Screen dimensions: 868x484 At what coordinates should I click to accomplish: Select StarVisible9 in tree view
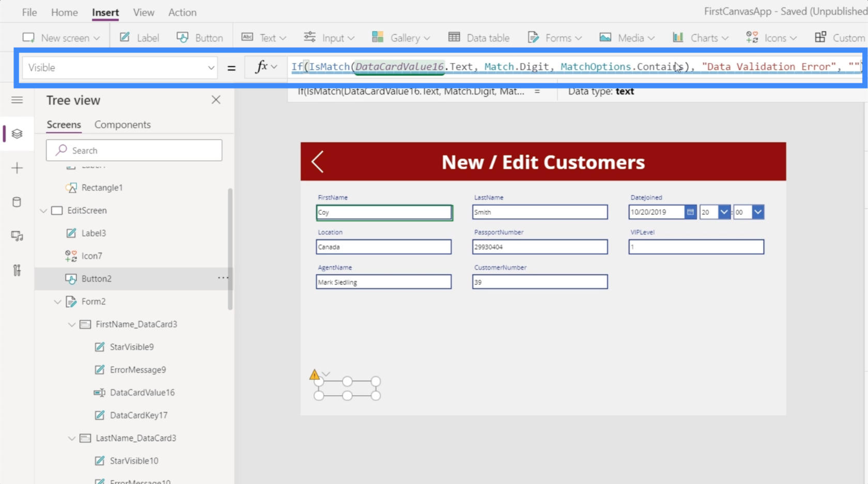(132, 347)
